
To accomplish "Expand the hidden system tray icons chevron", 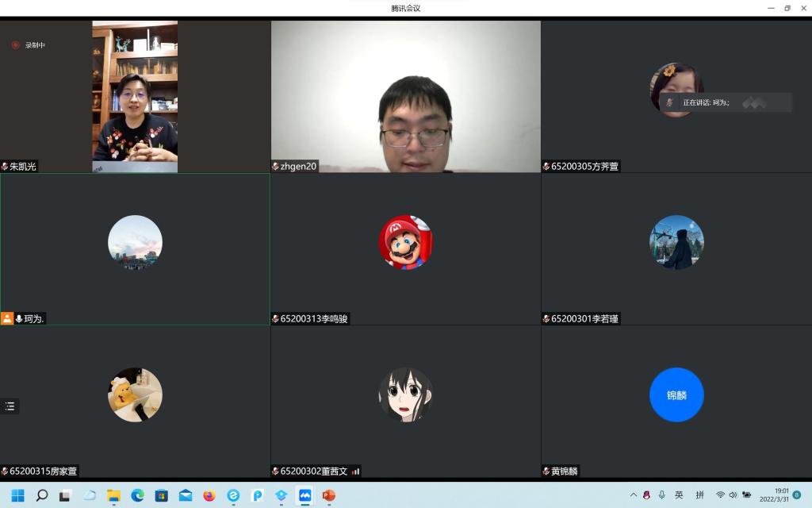I will pyautogui.click(x=634, y=495).
